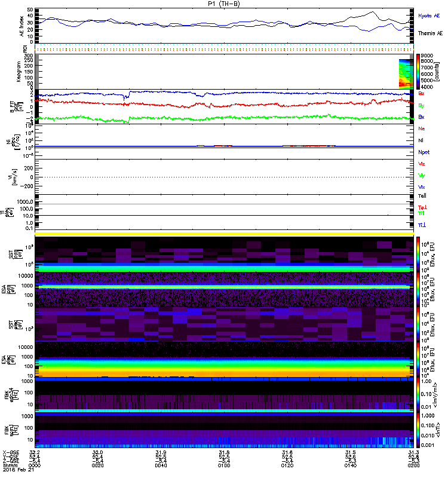Click the '31.3' X-GSE position value

tap(413, 452)
